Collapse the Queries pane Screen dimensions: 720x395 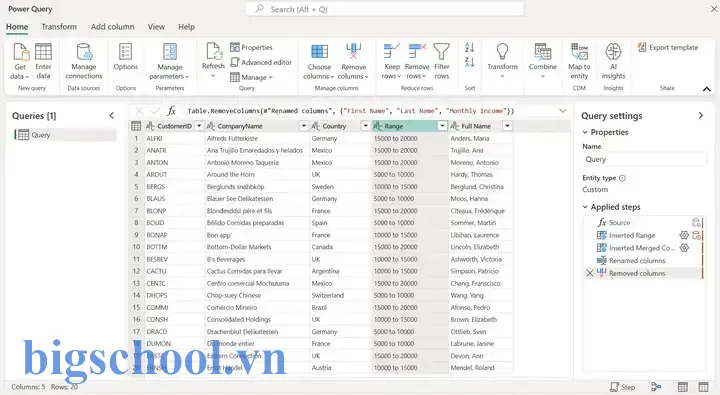112,116
